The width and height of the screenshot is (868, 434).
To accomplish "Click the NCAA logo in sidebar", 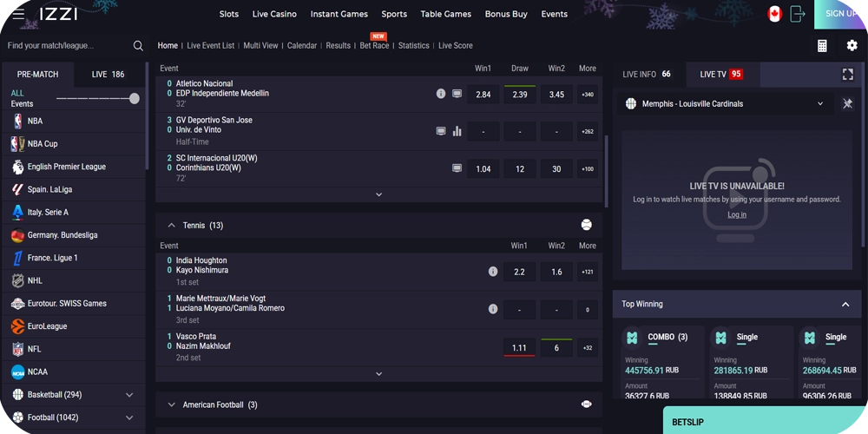I will 17,372.
